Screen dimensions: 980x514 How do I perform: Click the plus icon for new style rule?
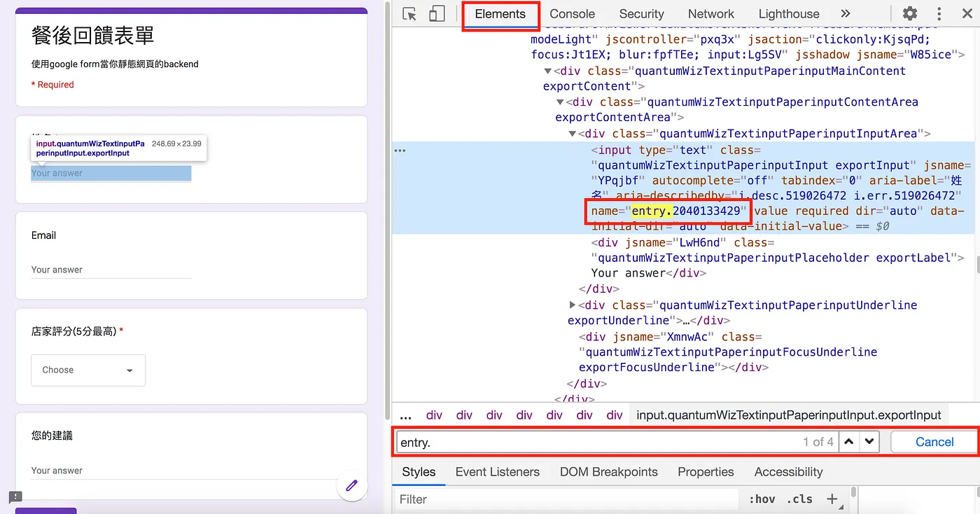coord(832,499)
